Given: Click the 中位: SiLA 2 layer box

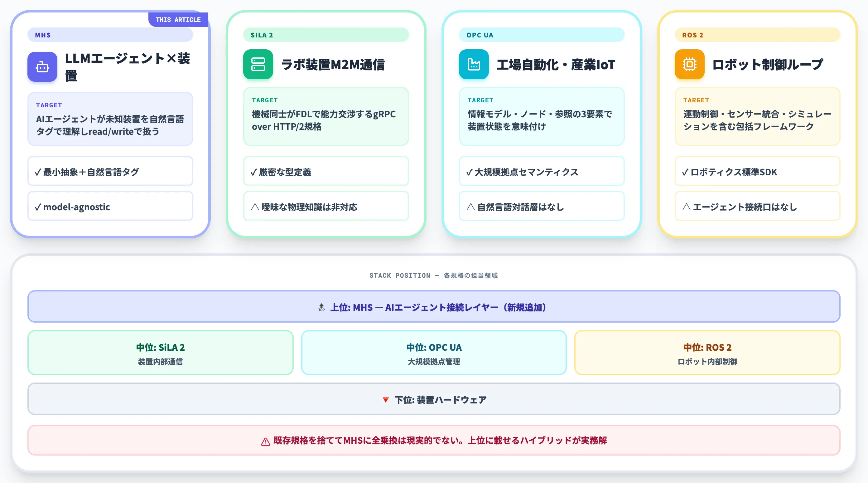Looking at the screenshot, I should point(160,353).
